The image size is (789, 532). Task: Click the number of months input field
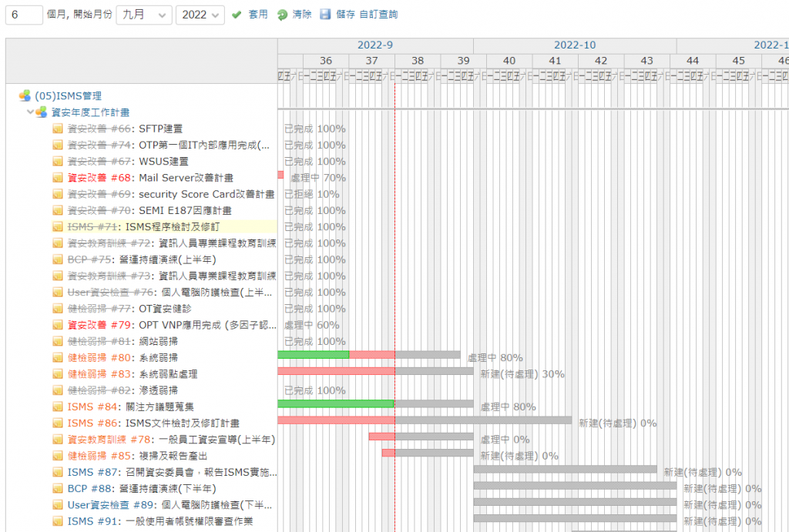point(23,15)
